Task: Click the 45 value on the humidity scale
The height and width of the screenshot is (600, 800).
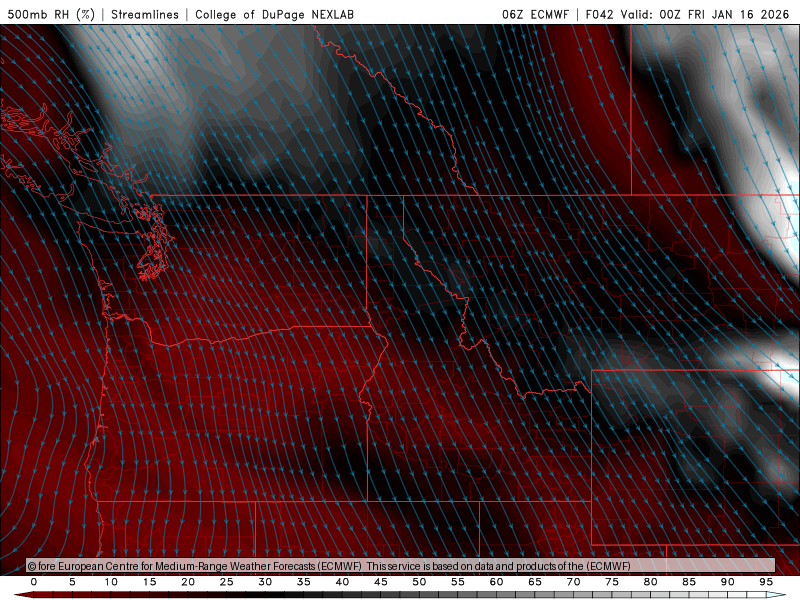Action: (x=381, y=582)
